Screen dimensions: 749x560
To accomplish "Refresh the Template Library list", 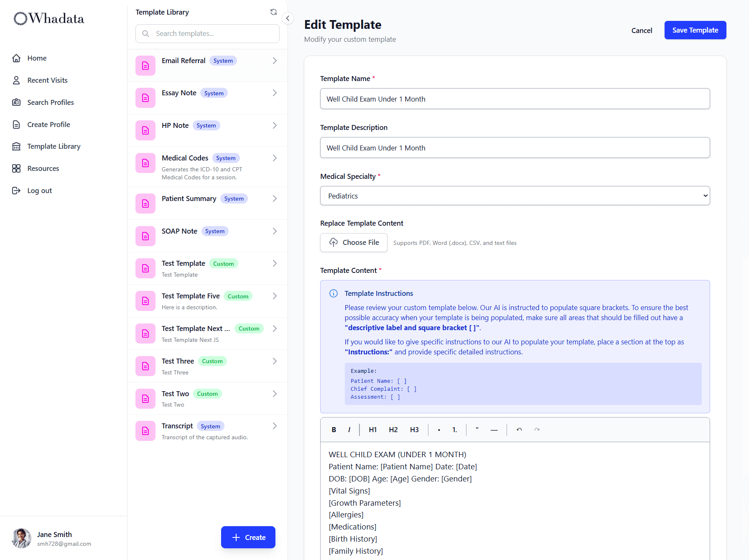I will point(273,12).
